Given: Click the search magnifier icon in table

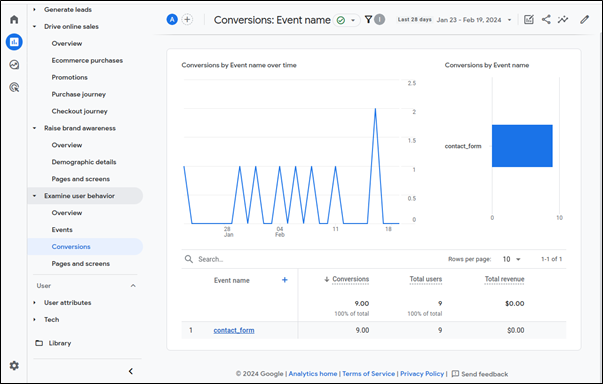Looking at the screenshot, I should click(188, 259).
